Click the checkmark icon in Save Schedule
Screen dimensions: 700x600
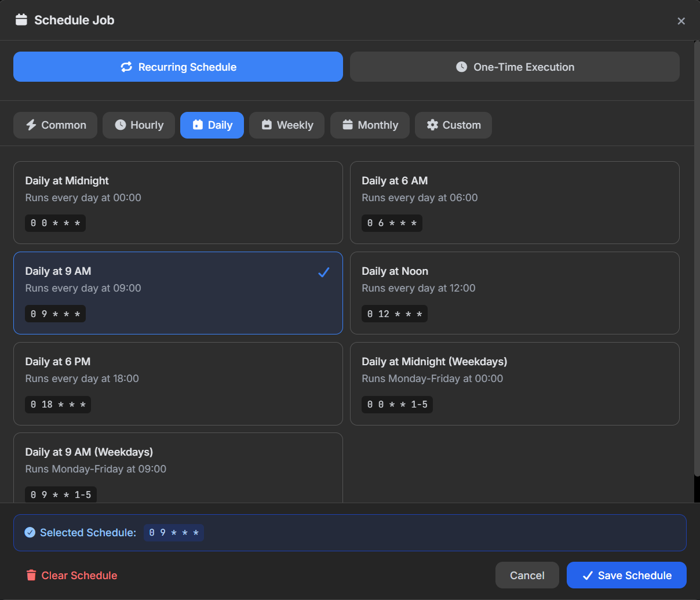click(x=588, y=576)
